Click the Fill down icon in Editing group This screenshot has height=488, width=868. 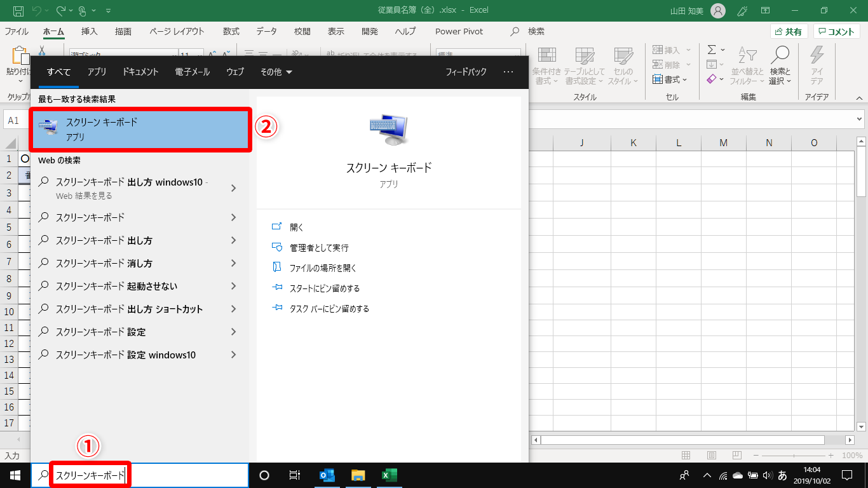coord(712,64)
